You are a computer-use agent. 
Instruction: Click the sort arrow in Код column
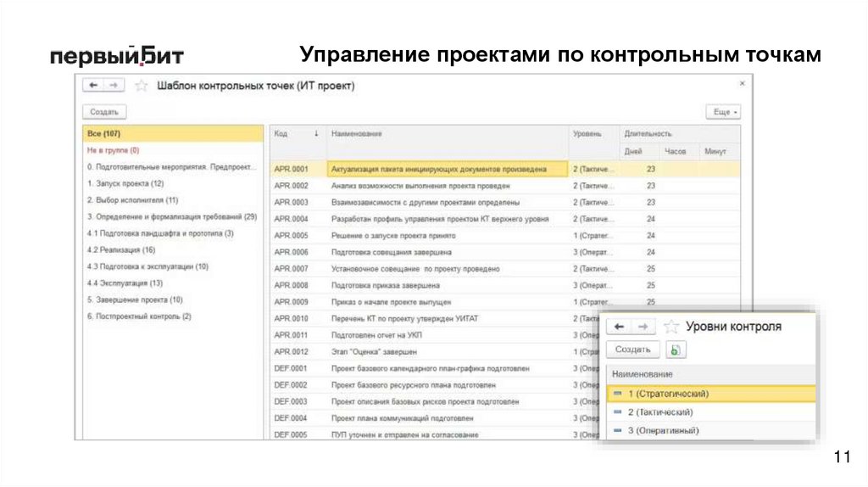click(316, 133)
